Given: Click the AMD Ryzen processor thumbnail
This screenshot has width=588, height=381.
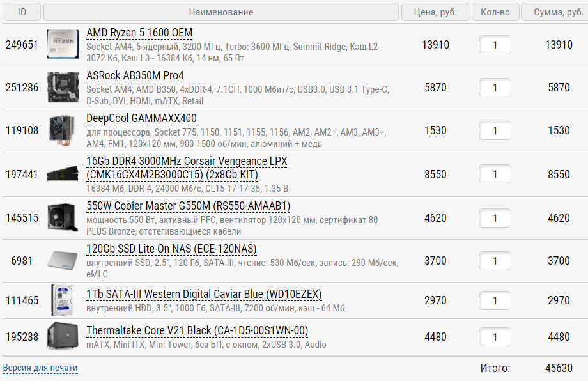Looking at the screenshot, I should click(63, 44).
